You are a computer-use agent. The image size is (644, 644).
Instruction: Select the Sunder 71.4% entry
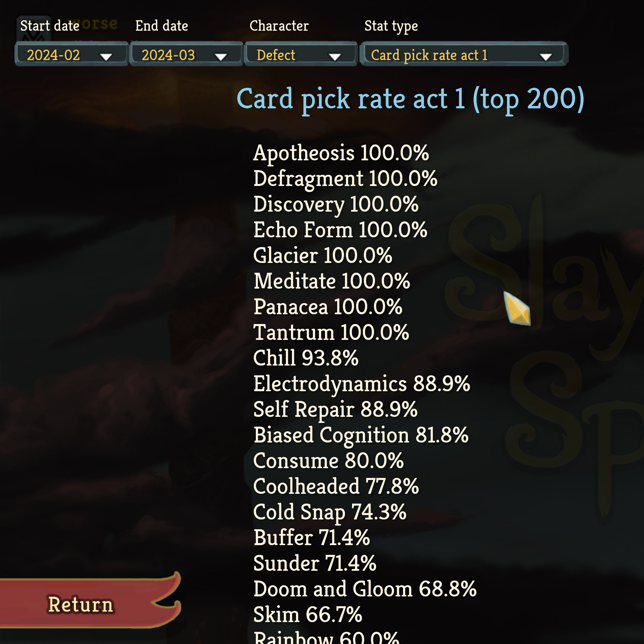(x=315, y=563)
